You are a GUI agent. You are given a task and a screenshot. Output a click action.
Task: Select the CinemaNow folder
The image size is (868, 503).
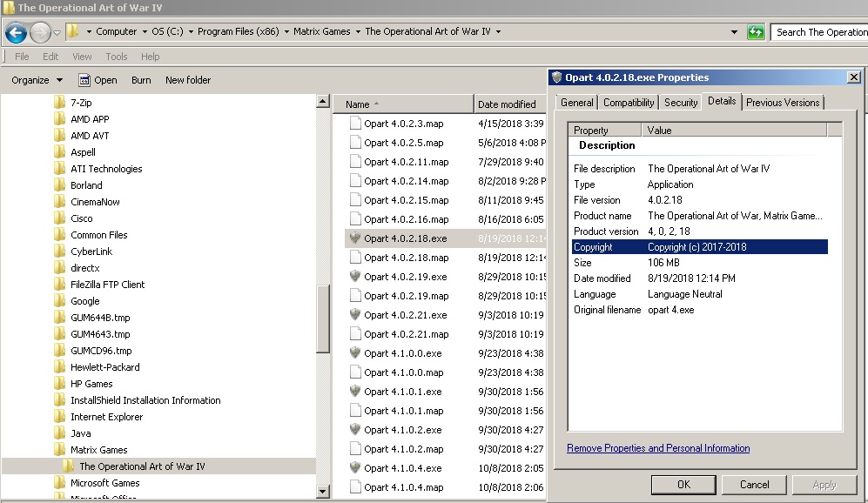tap(95, 202)
